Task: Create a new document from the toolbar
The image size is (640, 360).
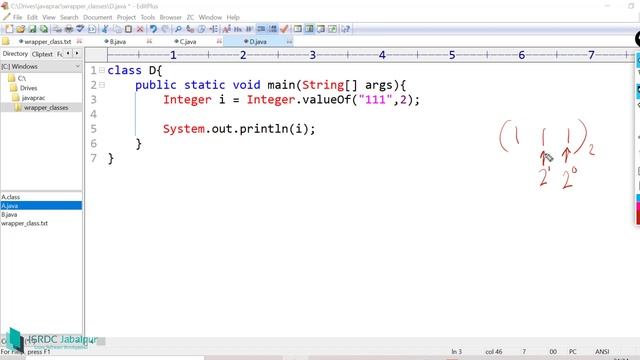Action: click(x=9, y=29)
